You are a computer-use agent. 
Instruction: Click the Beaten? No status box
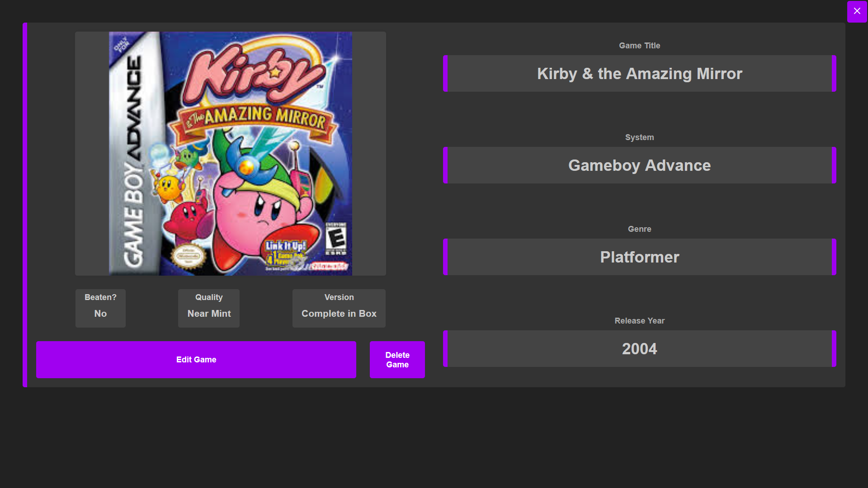pyautogui.click(x=100, y=308)
